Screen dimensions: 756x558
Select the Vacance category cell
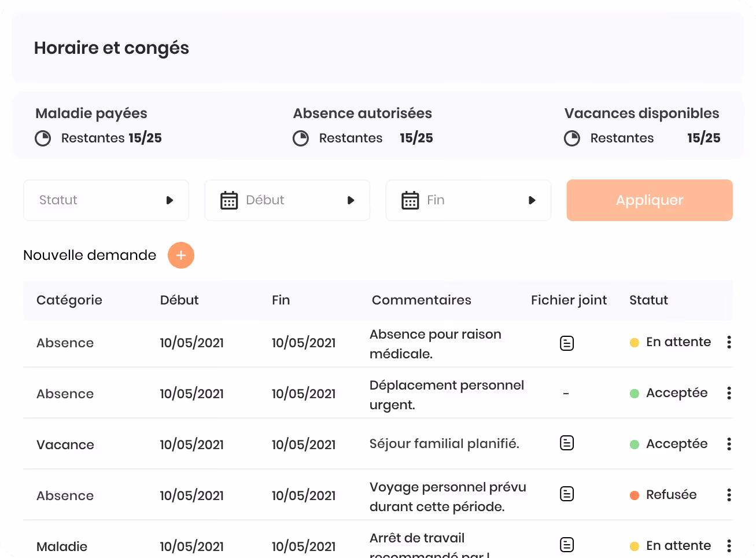65,445
